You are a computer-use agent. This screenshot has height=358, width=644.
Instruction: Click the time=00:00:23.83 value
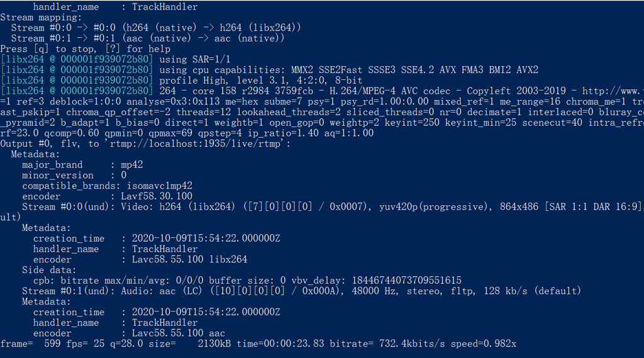[x=280, y=344]
